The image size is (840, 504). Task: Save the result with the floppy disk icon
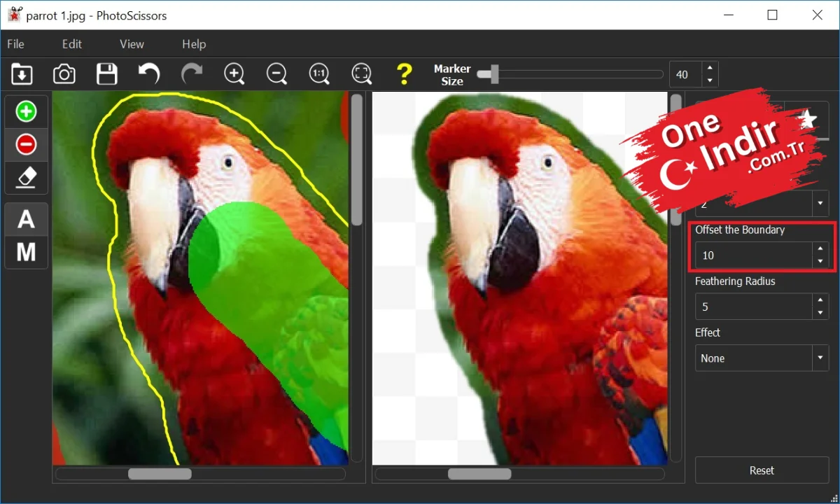107,73
